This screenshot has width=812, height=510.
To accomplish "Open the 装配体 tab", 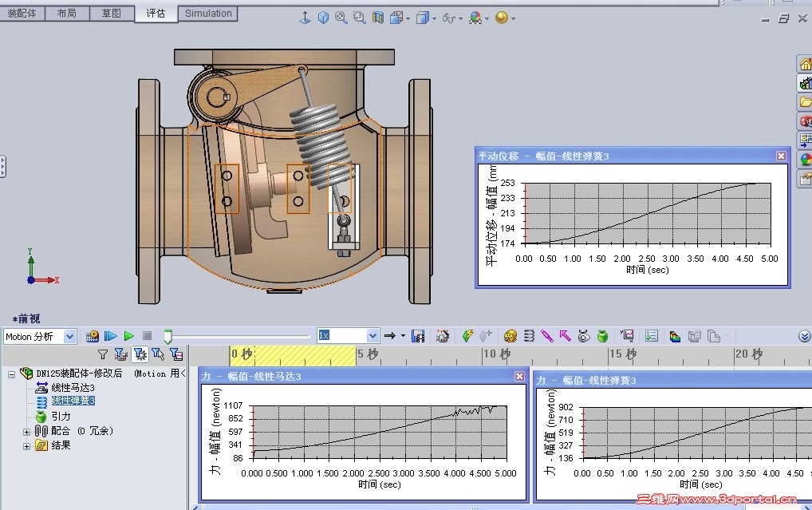I will (x=22, y=13).
